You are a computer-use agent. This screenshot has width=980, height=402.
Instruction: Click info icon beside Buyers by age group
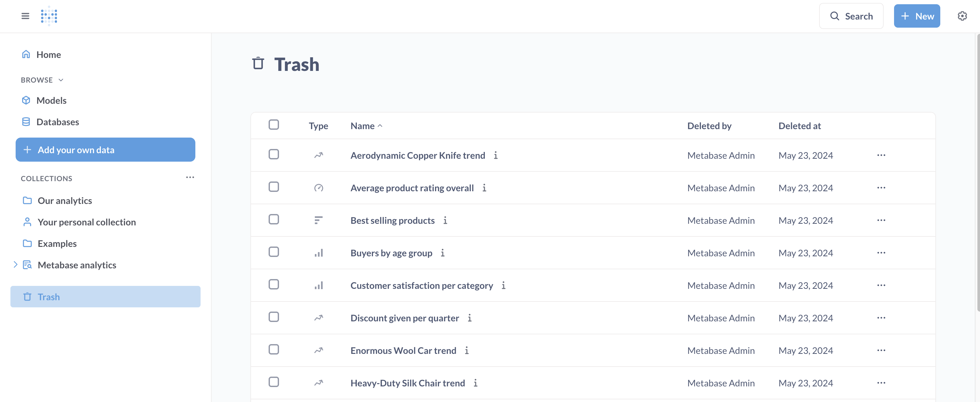tap(442, 253)
